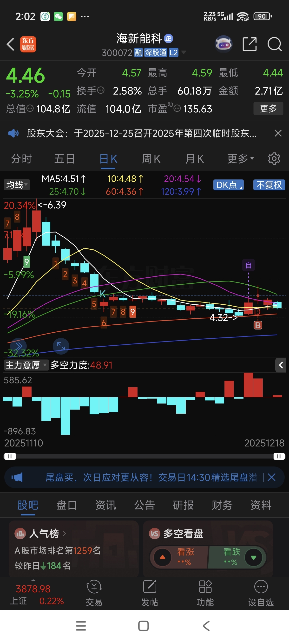Tap the Android system back button
The height and width of the screenshot is (644, 289).
point(206,626)
